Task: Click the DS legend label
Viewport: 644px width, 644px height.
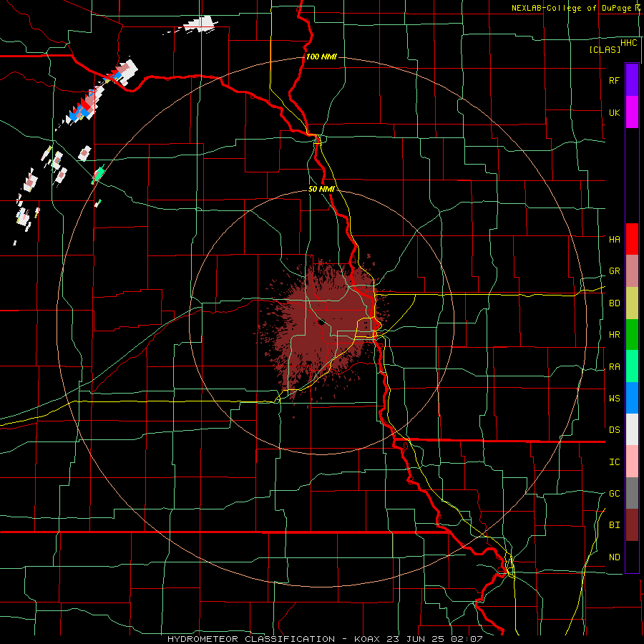Action: pyautogui.click(x=614, y=429)
